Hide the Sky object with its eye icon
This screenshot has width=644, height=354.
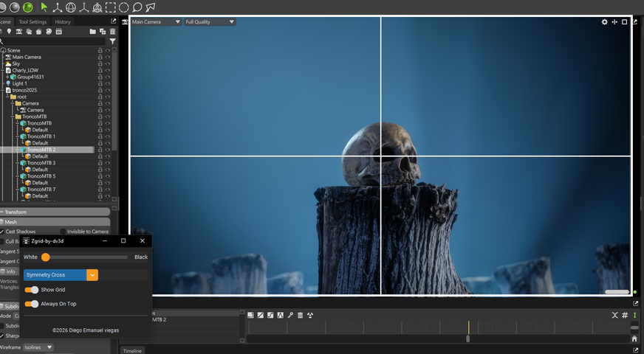click(x=108, y=63)
